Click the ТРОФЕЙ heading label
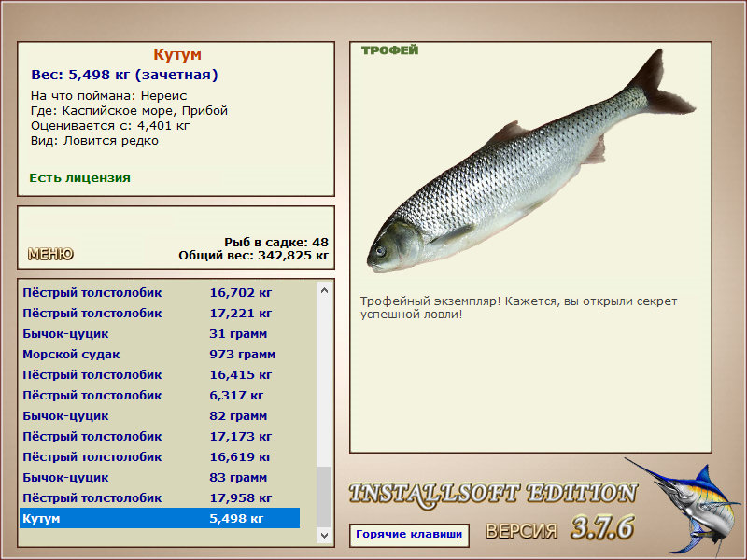 [x=389, y=50]
